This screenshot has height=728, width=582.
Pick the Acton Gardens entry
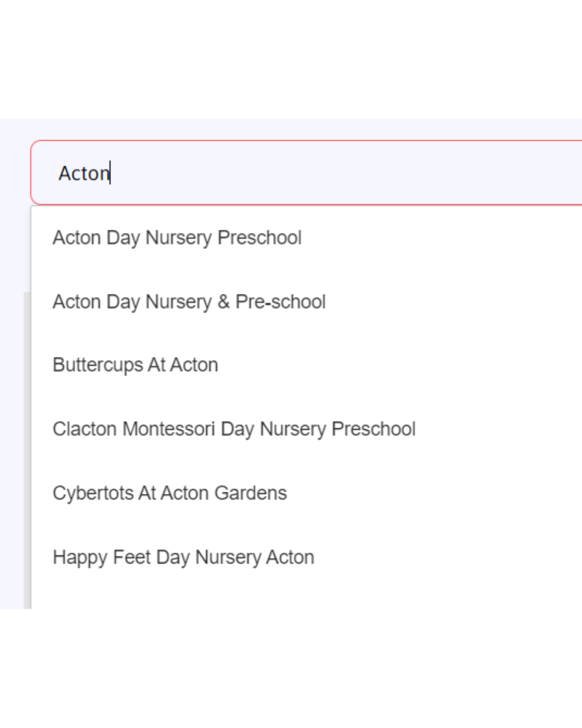click(x=306, y=493)
